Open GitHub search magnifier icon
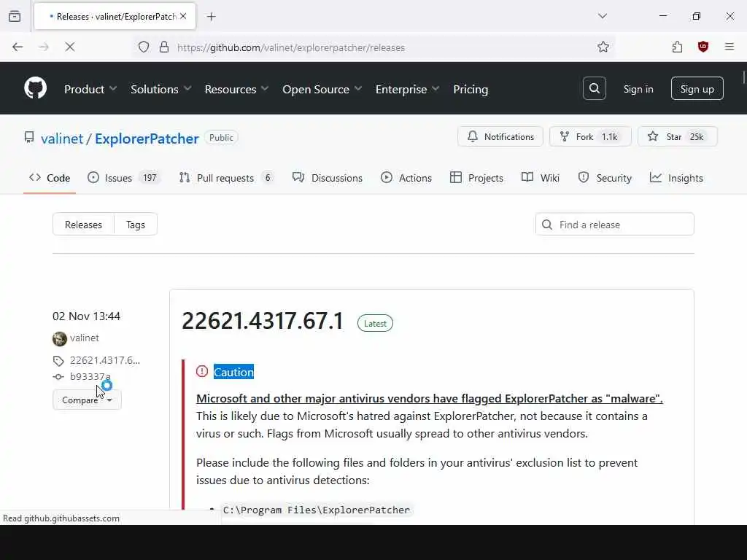747x560 pixels. click(x=594, y=88)
